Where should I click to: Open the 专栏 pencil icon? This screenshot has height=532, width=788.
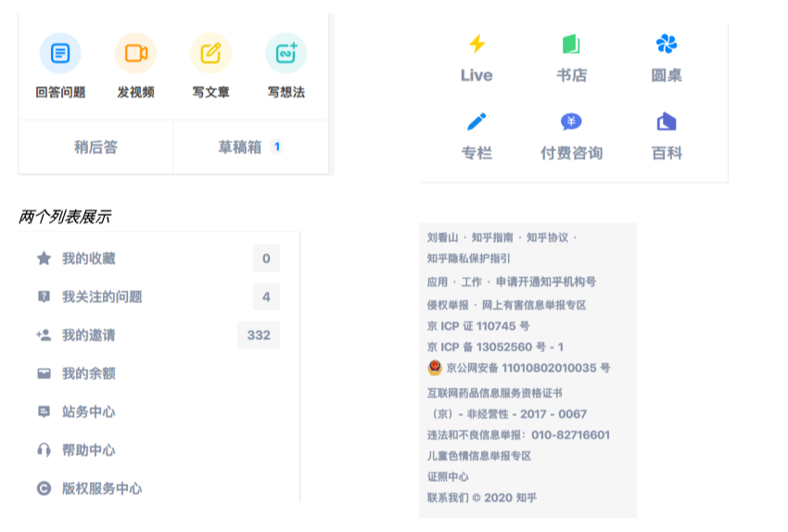pos(477,121)
